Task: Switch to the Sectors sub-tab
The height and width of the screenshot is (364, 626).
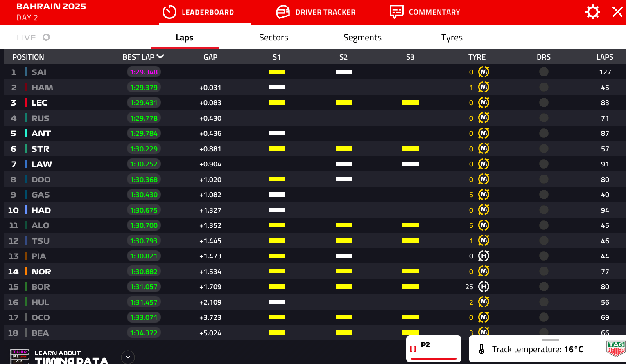Action: [273, 38]
